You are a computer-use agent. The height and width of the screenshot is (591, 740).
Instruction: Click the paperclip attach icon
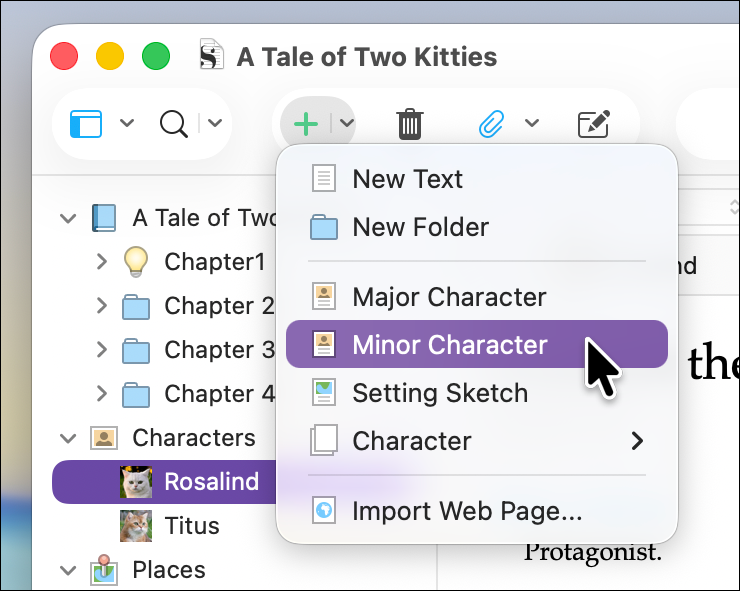[x=491, y=124]
